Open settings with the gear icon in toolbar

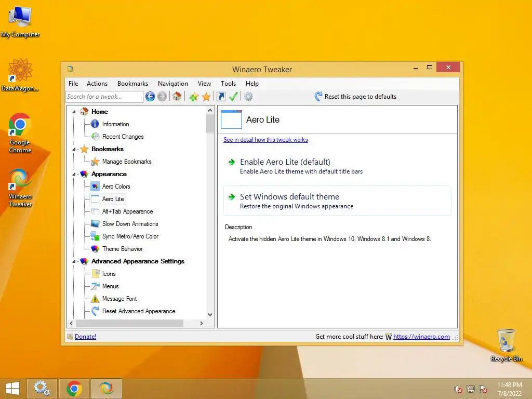click(x=248, y=97)
